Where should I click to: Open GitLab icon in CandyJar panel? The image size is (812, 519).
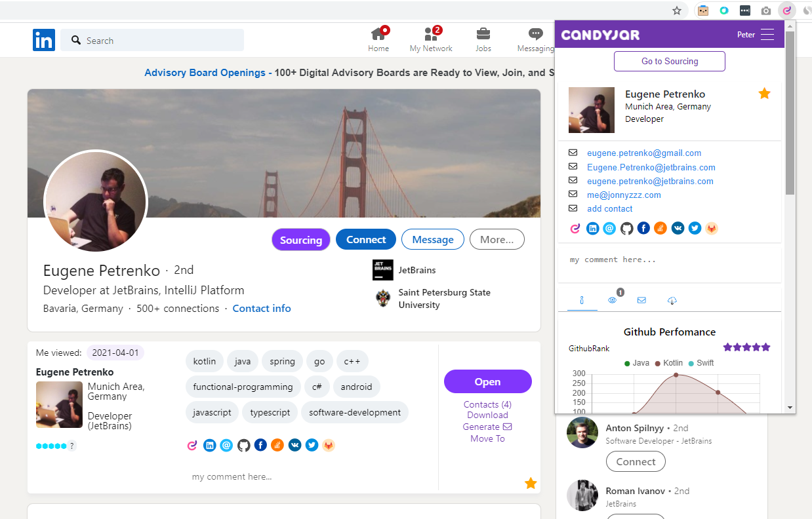click(x=712, y=228)
